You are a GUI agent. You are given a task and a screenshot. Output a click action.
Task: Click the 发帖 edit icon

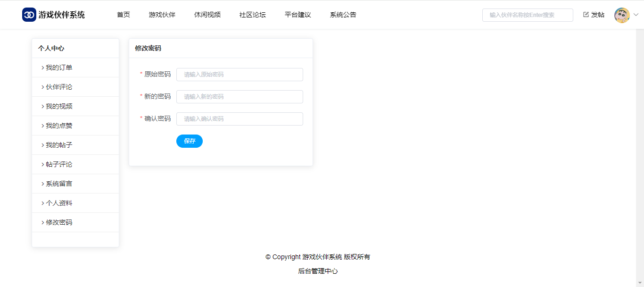pyautogui.click(x=586, y=15)
